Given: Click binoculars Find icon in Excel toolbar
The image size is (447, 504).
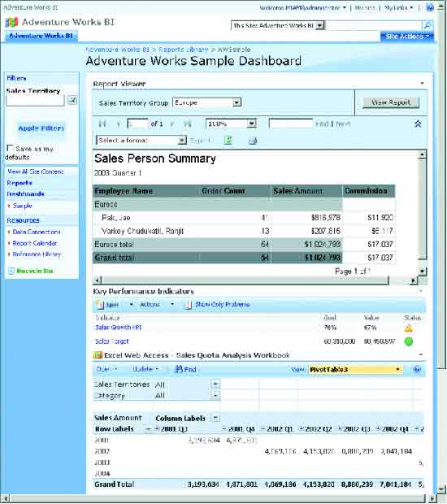Looking at the screenshot, I should [x=179, y=369].
